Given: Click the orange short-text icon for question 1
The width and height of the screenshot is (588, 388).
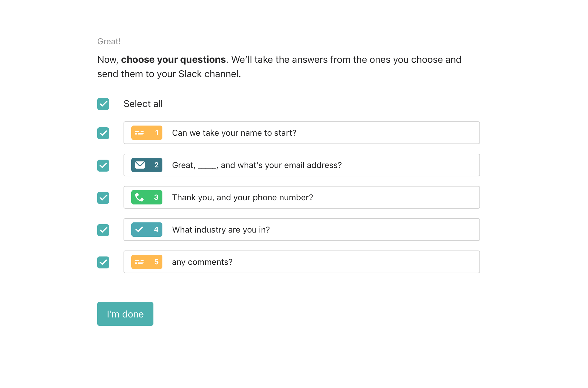Looking at the screenshot, I should (x=139, y=133).
